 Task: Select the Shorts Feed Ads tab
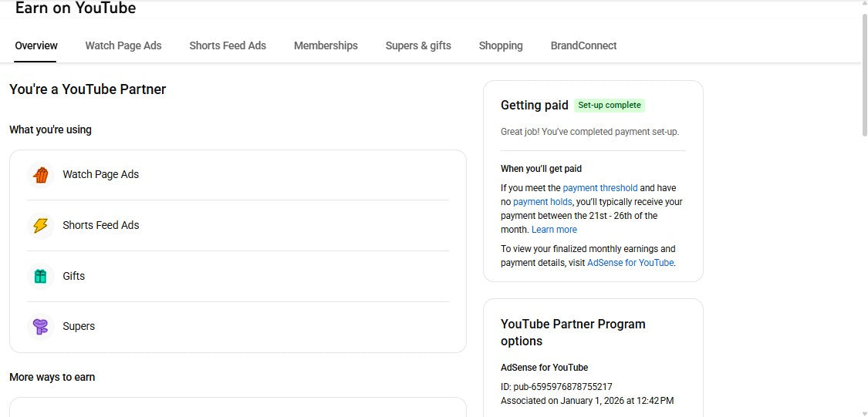point(228,45)
